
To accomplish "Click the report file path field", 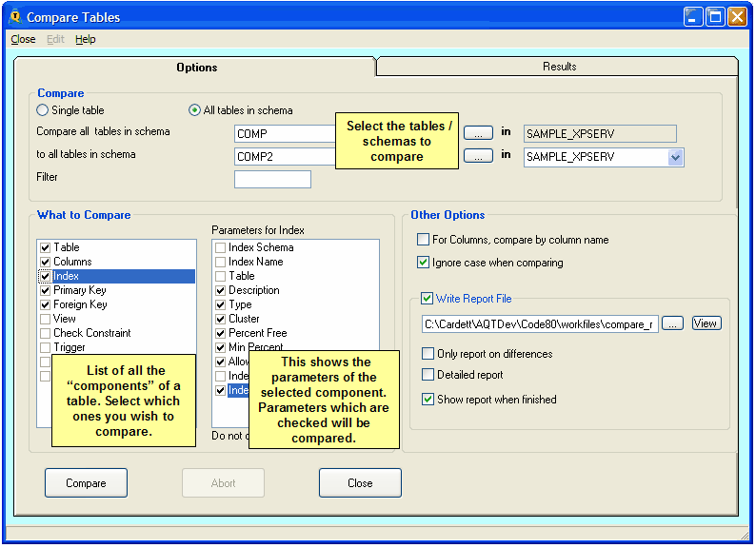I will point(540,324).
